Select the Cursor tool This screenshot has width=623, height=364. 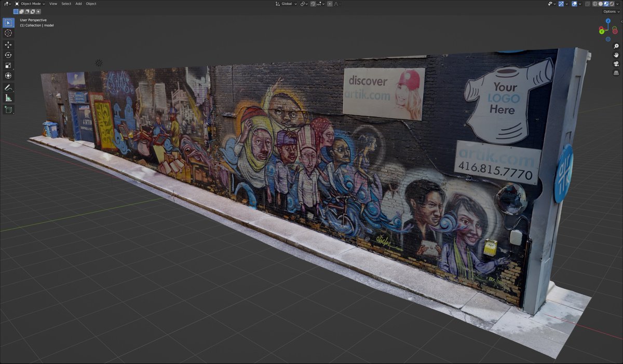(8, 33)
